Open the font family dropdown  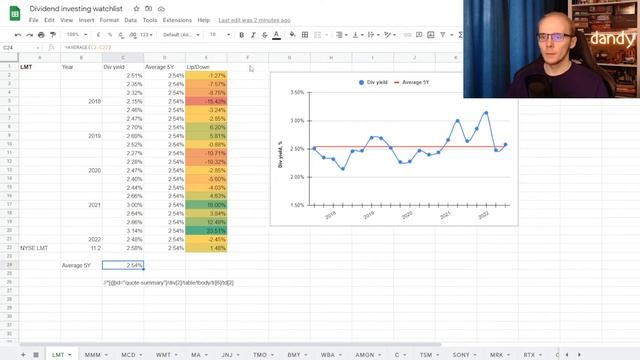click(x=181, y=35)
